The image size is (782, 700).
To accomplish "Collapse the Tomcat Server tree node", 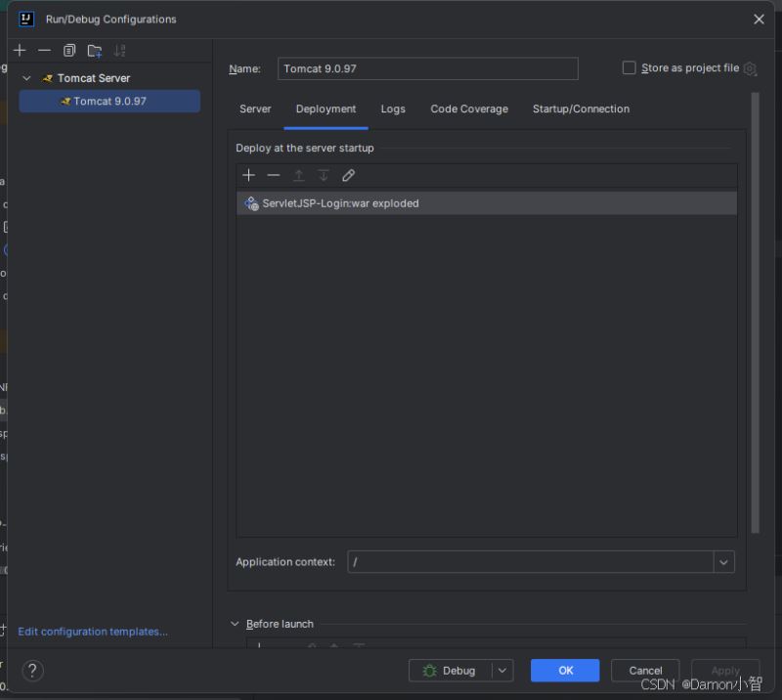I will coord(27,78).
